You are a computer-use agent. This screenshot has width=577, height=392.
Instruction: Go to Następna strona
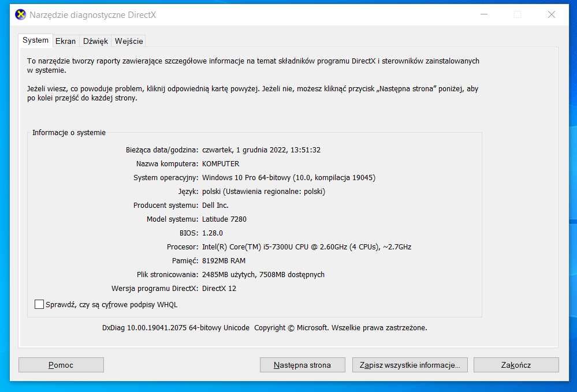(303, 365)
